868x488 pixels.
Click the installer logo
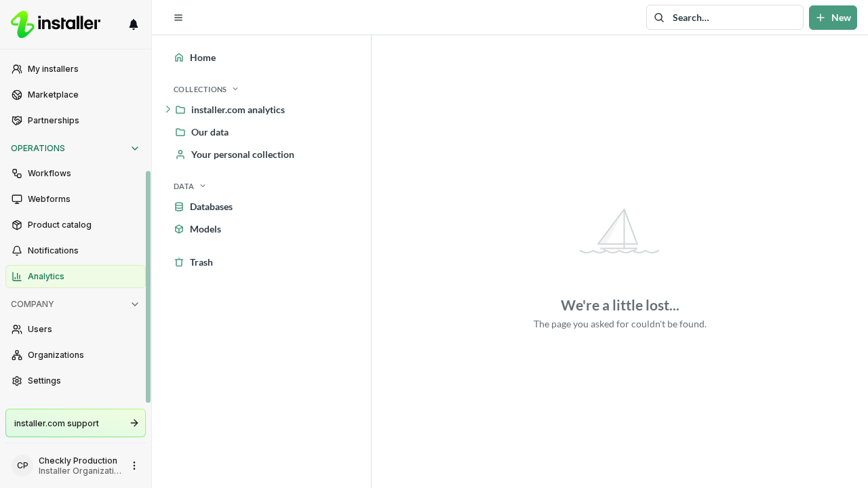click(56, 24)
